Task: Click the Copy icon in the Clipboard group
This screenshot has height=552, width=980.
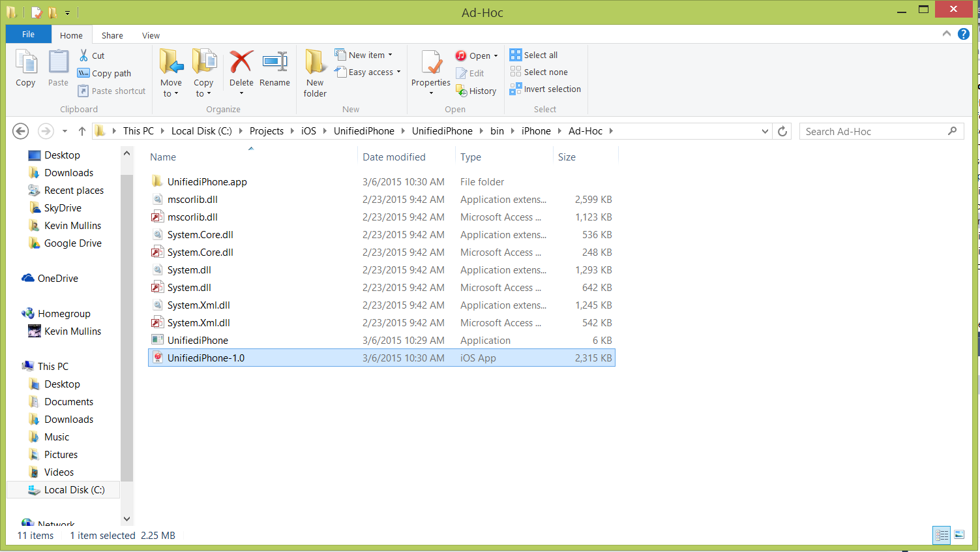Action: coord(25,68)
